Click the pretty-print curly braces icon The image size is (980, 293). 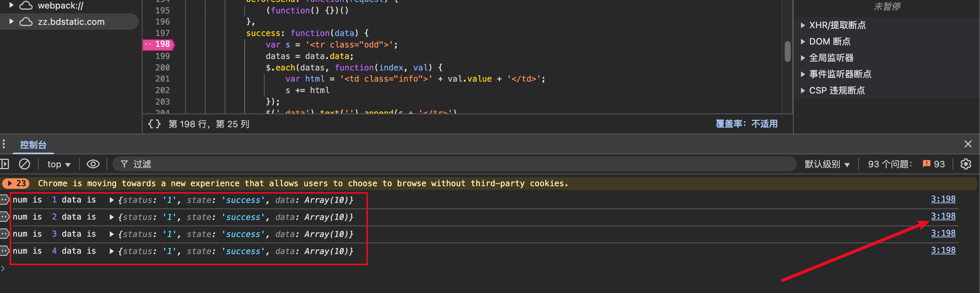[154, 124]
